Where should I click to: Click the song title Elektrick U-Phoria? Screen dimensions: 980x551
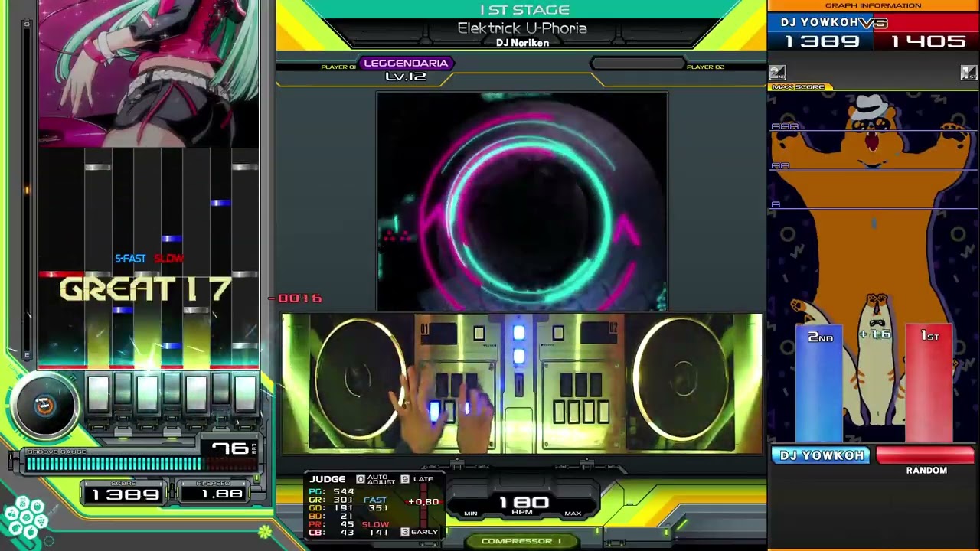522,28
